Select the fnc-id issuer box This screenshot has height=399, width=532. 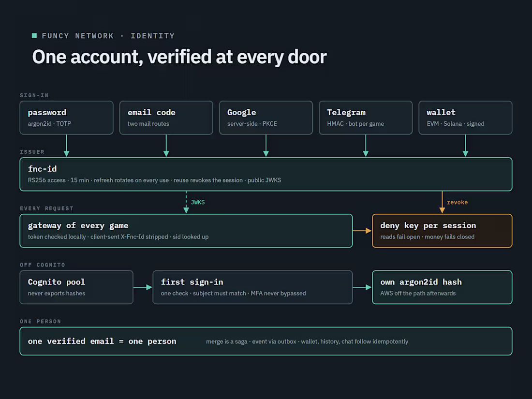266,175
